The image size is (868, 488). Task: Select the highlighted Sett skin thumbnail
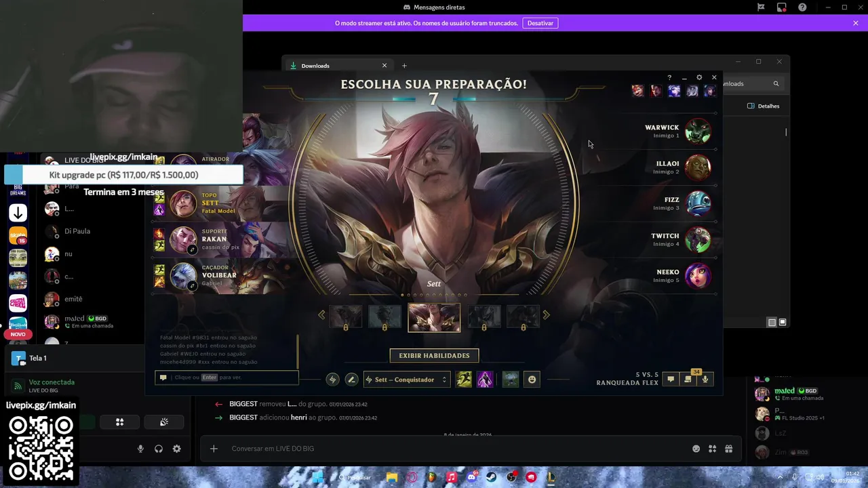click(434, 318)
